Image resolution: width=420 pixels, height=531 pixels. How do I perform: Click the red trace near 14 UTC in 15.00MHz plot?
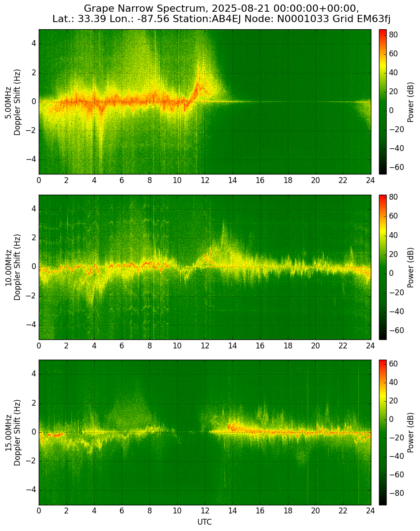pos(232,427)
